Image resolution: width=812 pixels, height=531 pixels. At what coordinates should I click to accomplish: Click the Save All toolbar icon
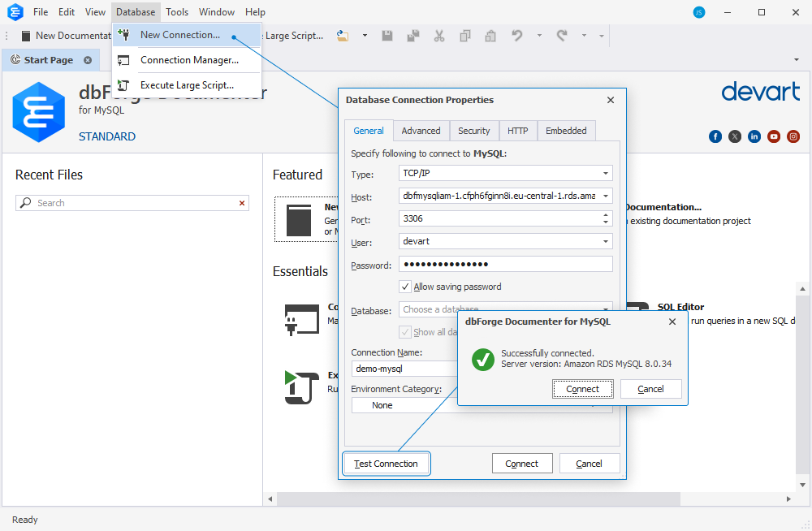pyautogui.click(x=413, y=36)
